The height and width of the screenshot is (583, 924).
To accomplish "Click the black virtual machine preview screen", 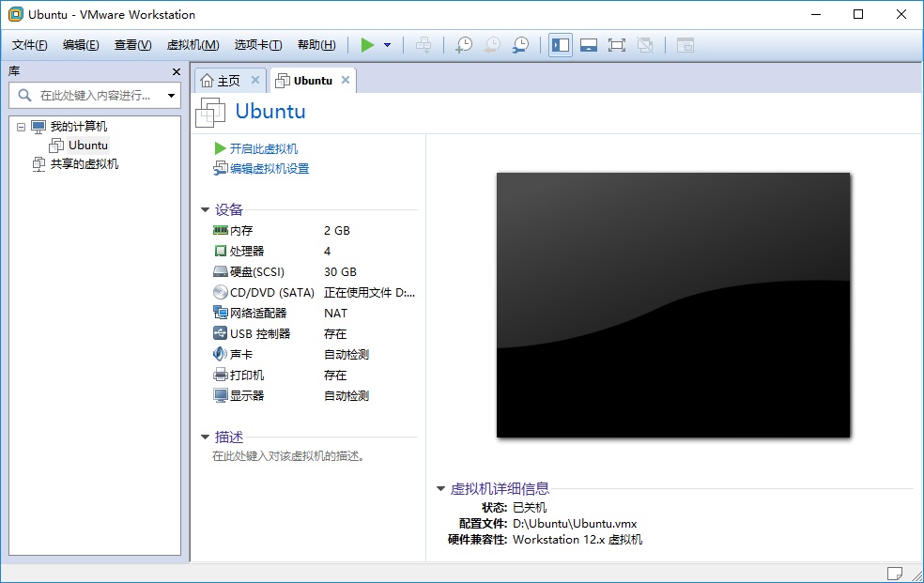I will pyautogui.click(x=673, y=305).
